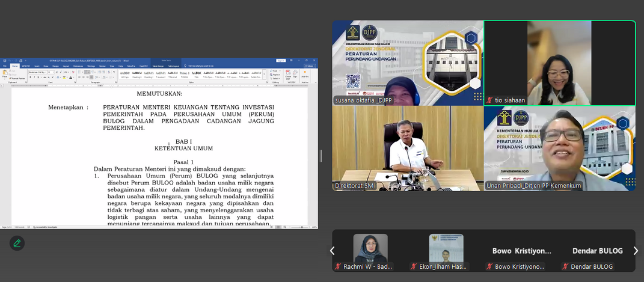The image size is (644, 282).
Task: Click Create PDF in WPS PDF group
Action: coord(288,75)
